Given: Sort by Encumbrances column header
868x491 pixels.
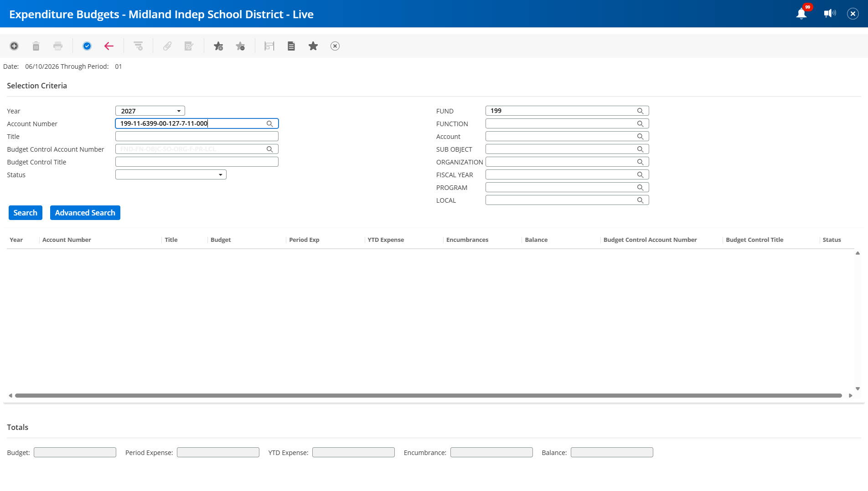Looking at the screenshot, I should (x=467, y=240).
